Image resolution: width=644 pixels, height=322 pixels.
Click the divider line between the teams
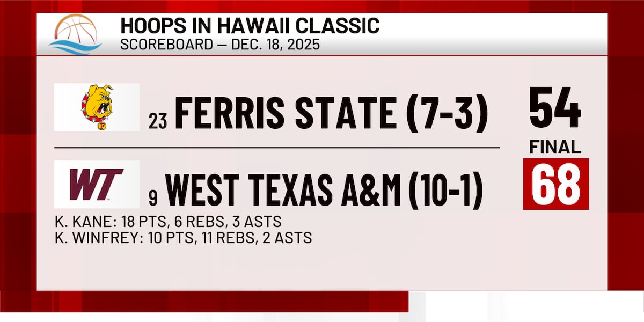tap(276, 147)
